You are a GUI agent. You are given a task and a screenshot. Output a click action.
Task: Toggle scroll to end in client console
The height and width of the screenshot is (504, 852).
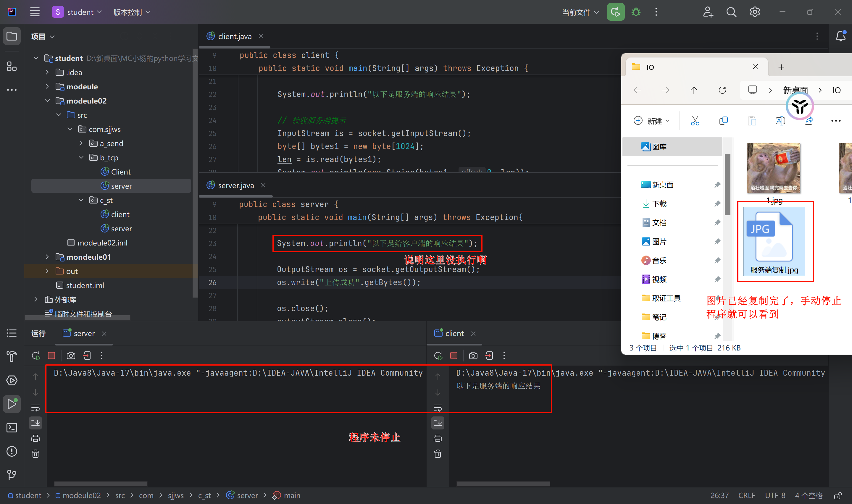click(438, 423)
